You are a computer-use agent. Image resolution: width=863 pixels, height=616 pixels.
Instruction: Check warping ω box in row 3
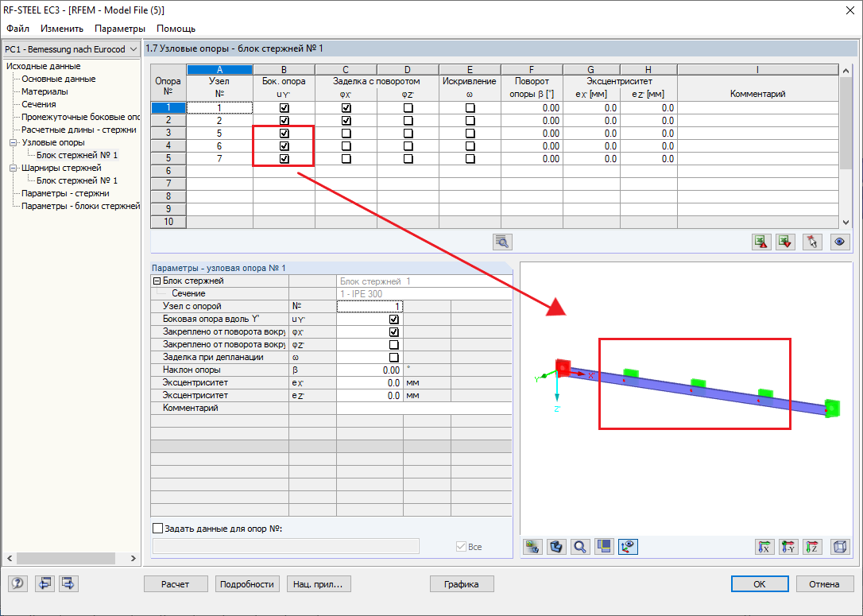[470, 134]
